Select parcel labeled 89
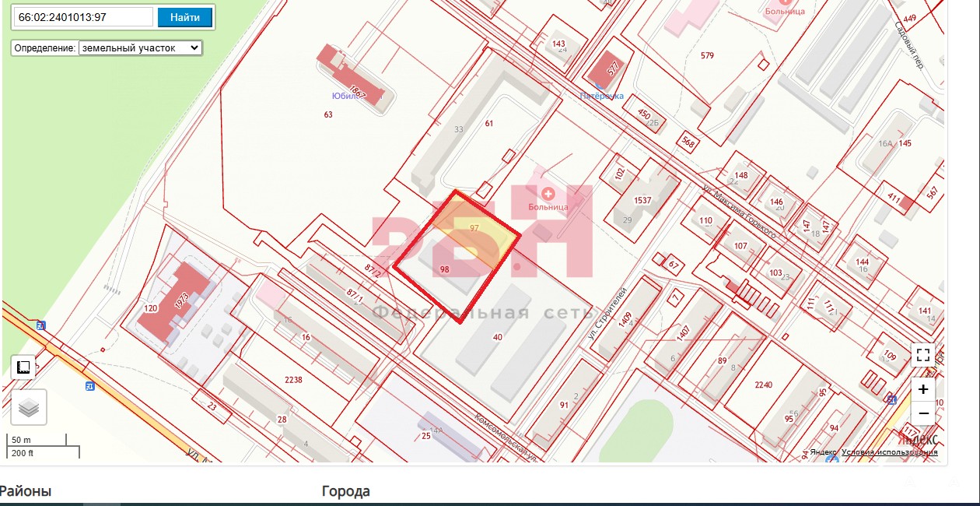The width and height of the screenshot is (980, 506). [x=722, y=360]
